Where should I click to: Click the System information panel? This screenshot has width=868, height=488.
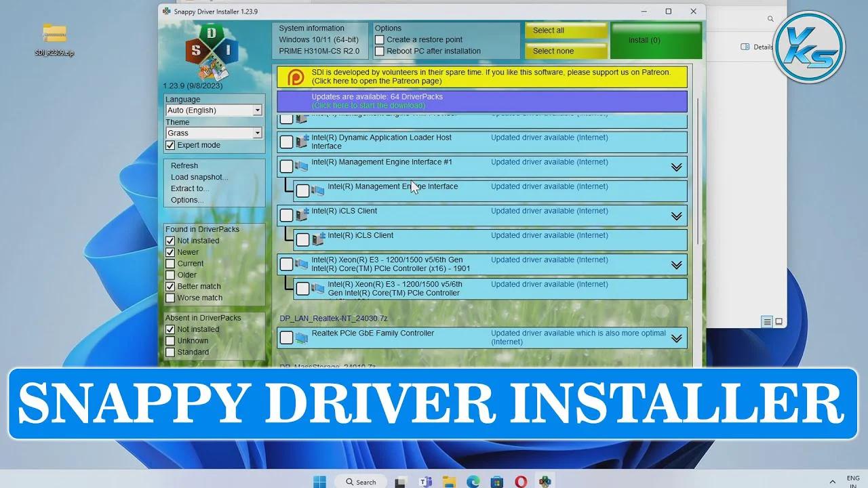point(321,40)
